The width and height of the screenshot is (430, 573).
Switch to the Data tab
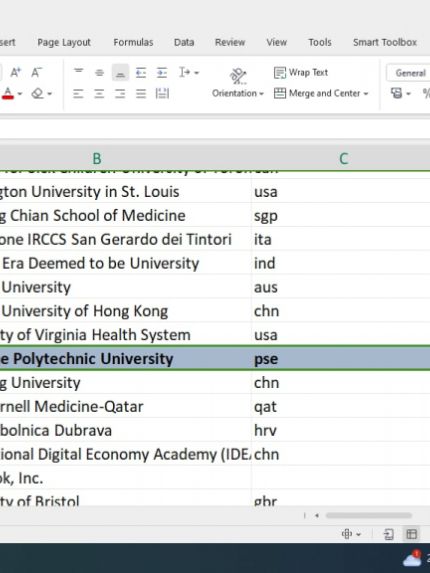click(x=184, y=42)
